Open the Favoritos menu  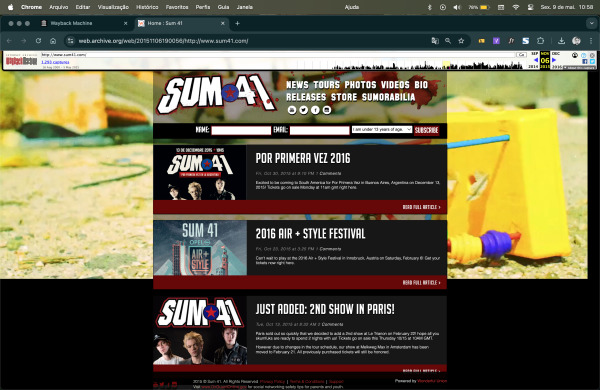[177, 7]
